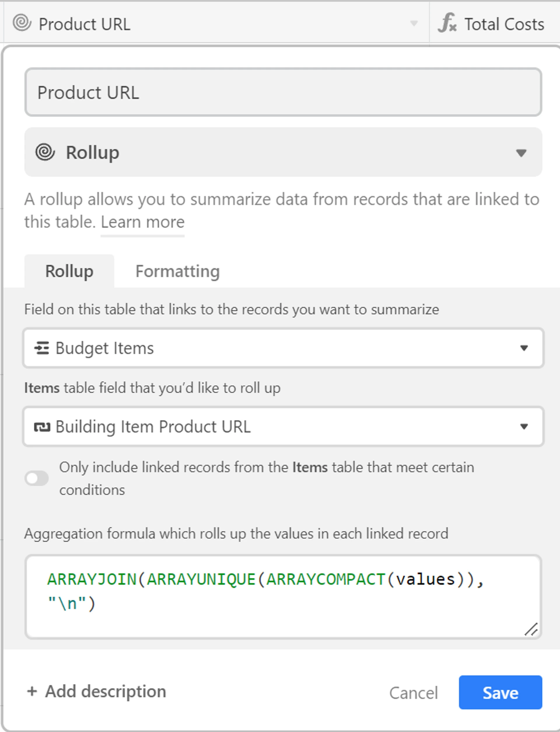Click Cancel to discard field changes
This screenshot has height=732, width=560.
pyautogui.click(x=413, y=693)
